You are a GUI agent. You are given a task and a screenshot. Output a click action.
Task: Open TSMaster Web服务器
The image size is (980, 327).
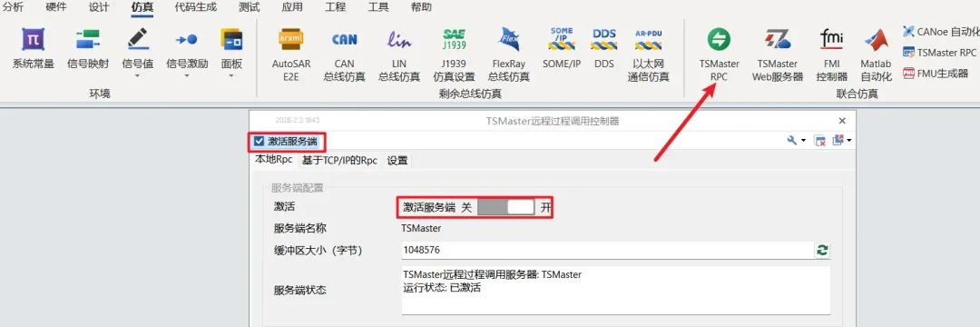tap(778, 55)
